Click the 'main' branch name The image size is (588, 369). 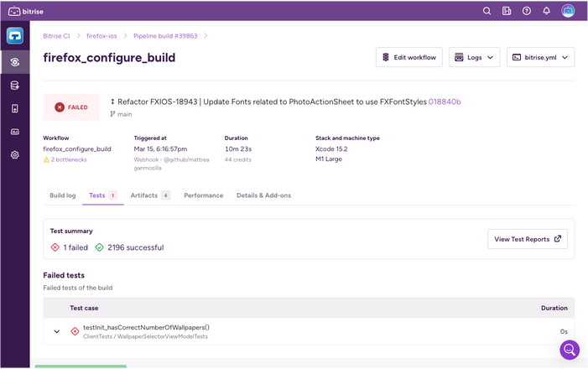(x=124, y=114)
